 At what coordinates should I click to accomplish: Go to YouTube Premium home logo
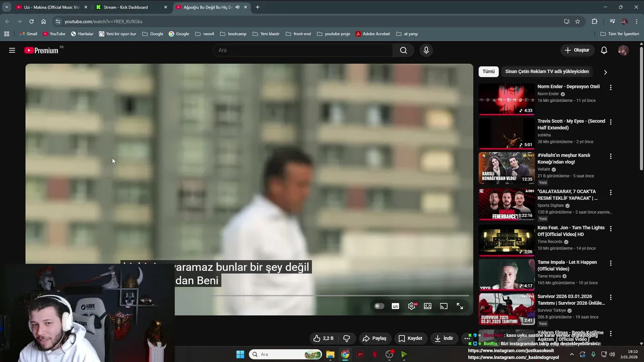[x=41, y=50]
